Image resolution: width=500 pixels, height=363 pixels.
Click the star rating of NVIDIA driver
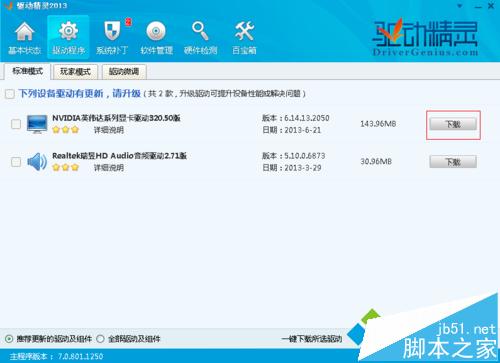point(66,129)
